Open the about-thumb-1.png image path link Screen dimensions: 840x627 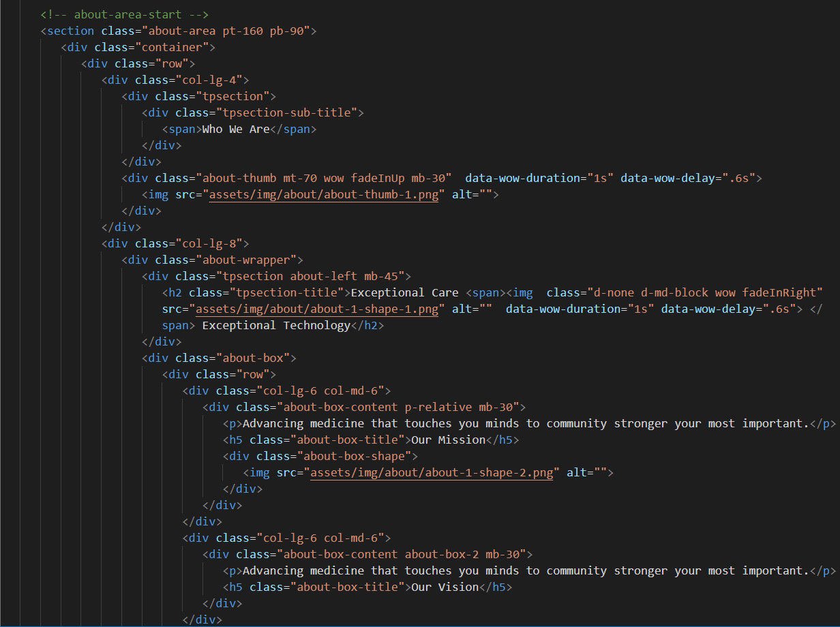(x=323, y=195)
